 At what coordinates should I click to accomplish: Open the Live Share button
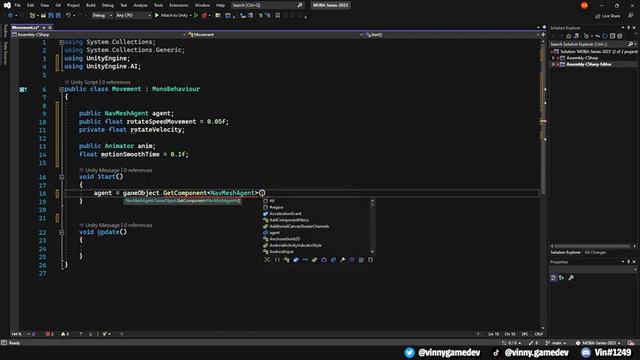[608, 16]
